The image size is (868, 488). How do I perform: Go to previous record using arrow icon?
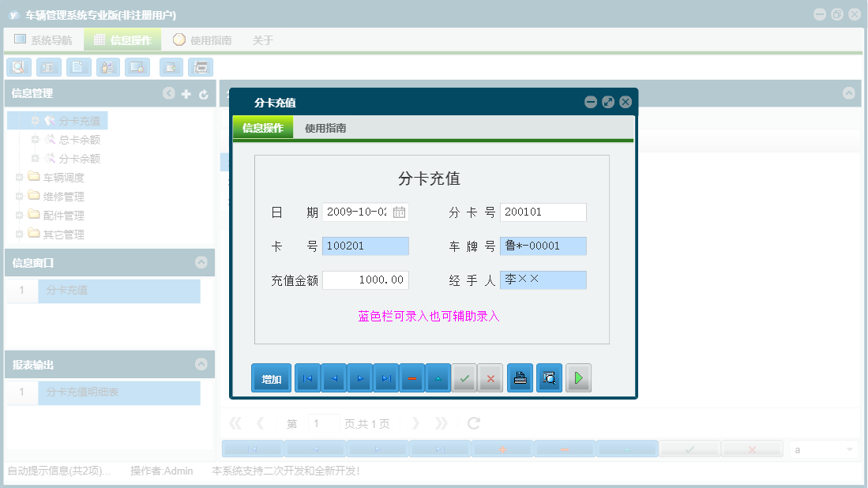click(x=333, y=377)
